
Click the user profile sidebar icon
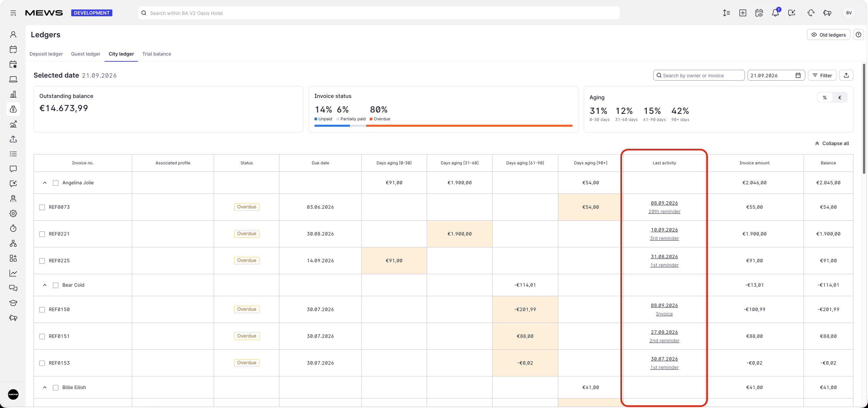tap(13, 35)
